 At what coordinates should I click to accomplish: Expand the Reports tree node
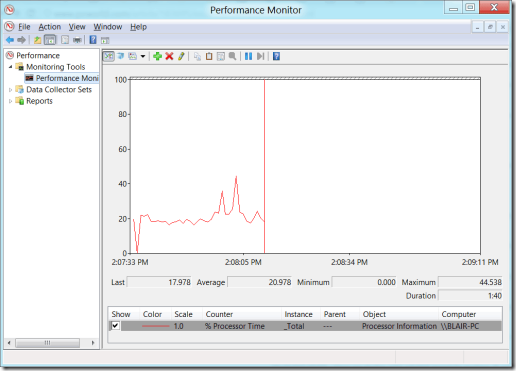pos(10,101)
